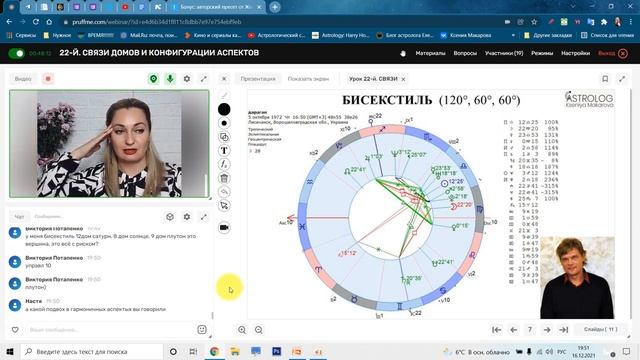Viewport: 640px width, 360px height.
Task: Expand the video panel to fullscreen
Action: pyautogui.click(x=203, y=79)
